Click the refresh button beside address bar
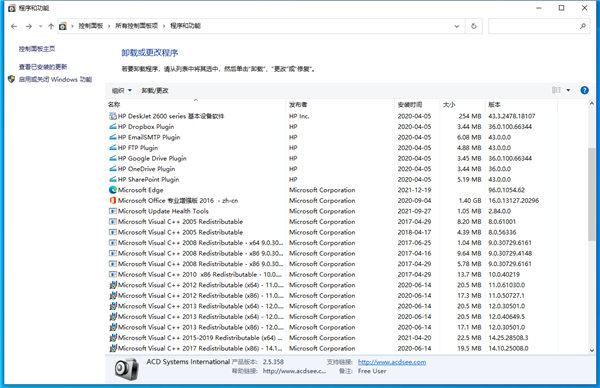Image resolution: width=600 pixels, height=388 pixels. tap(474, 26)
